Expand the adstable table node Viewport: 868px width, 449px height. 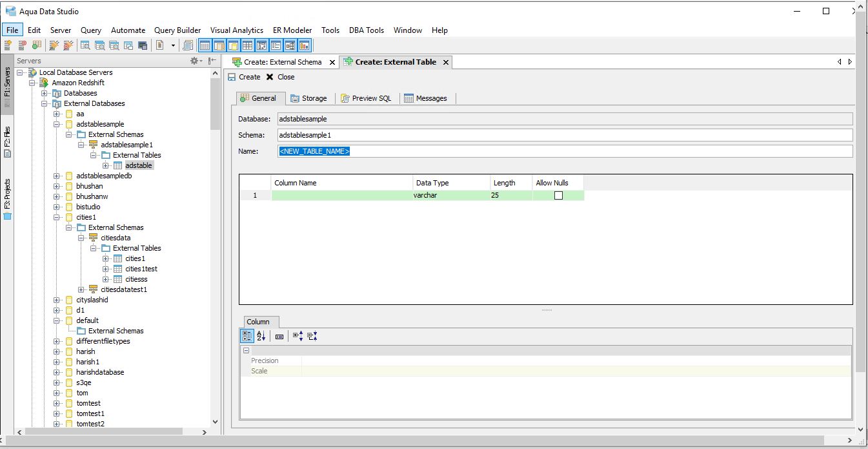pos(106,165)
